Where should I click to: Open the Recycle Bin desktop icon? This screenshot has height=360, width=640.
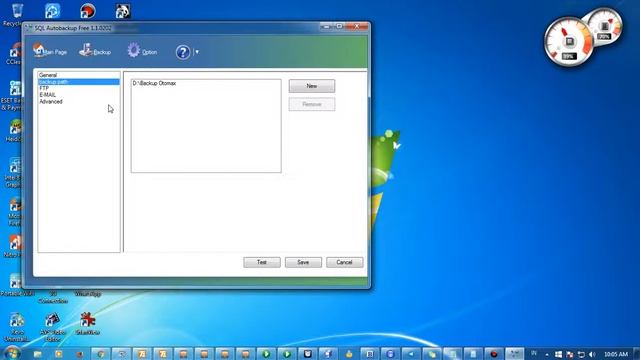(x=16, y=15)
